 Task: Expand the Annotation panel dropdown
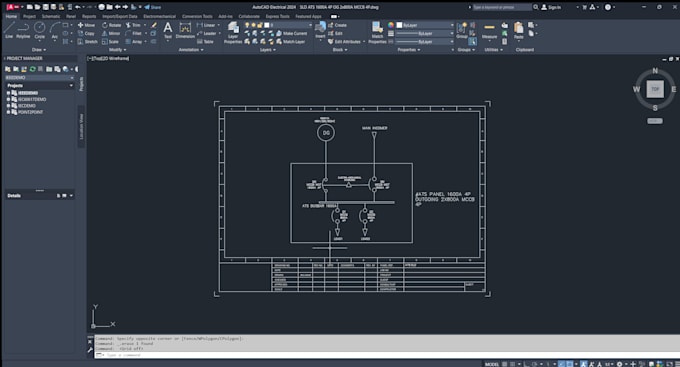click(x=191, y=50)
